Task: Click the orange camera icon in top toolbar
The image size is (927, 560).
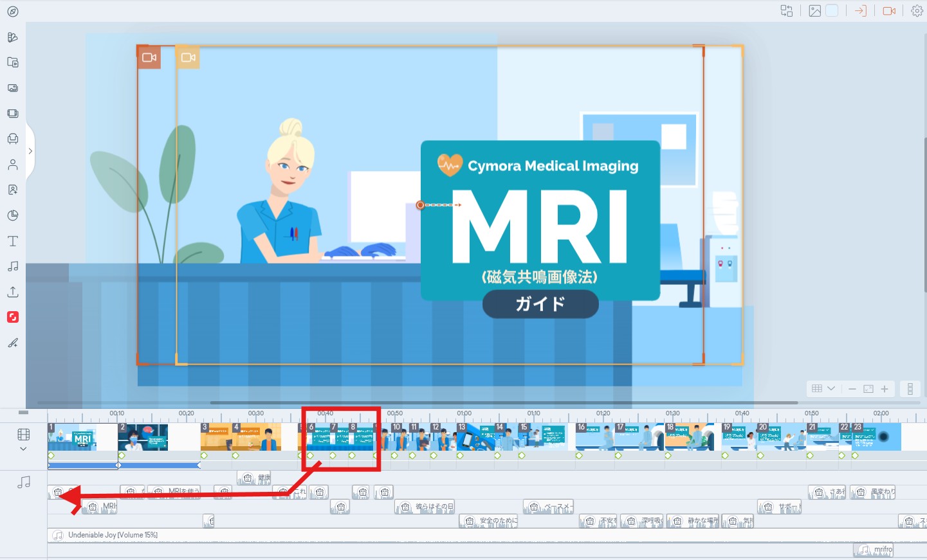Action: click(x=890, y=11)
